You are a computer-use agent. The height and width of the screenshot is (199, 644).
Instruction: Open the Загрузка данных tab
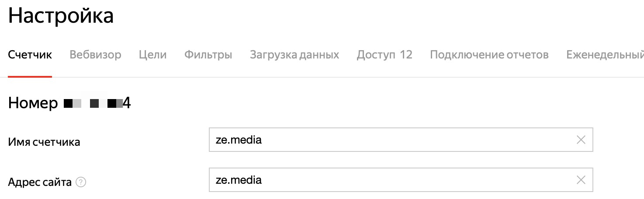294,55
